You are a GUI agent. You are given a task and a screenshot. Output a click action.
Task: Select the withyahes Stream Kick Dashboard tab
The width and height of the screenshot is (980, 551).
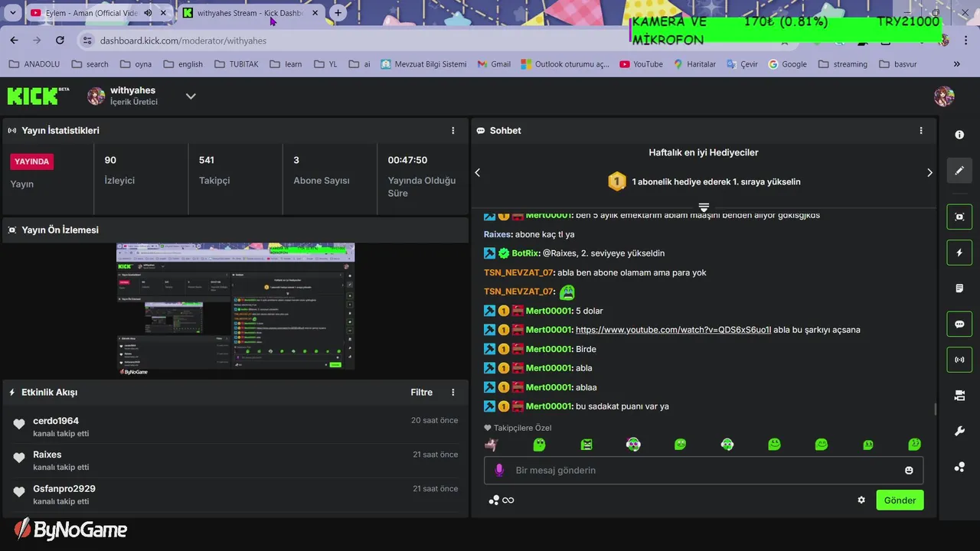(x=250, y=13)
